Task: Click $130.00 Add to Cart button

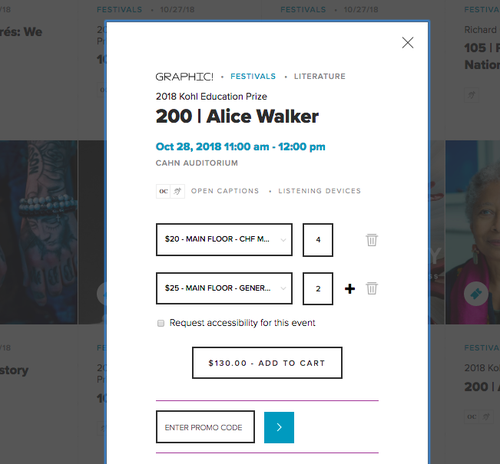Action: (x=267, y=363)
